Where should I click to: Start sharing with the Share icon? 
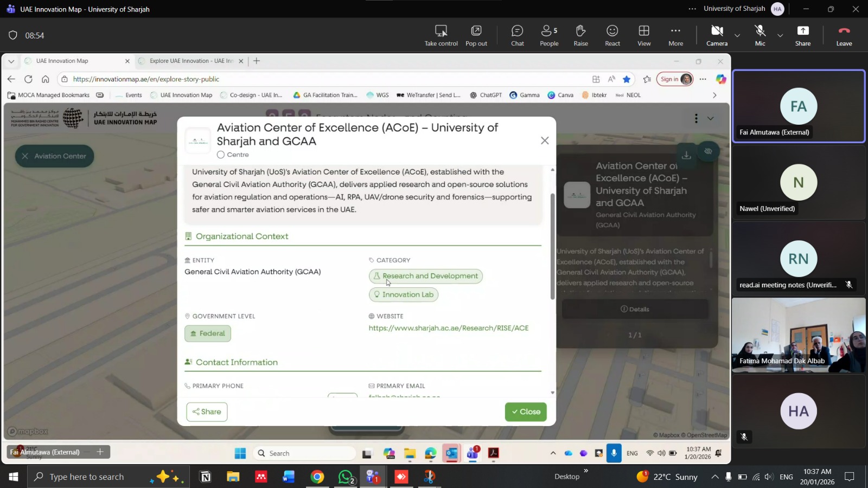pos(802,35)
